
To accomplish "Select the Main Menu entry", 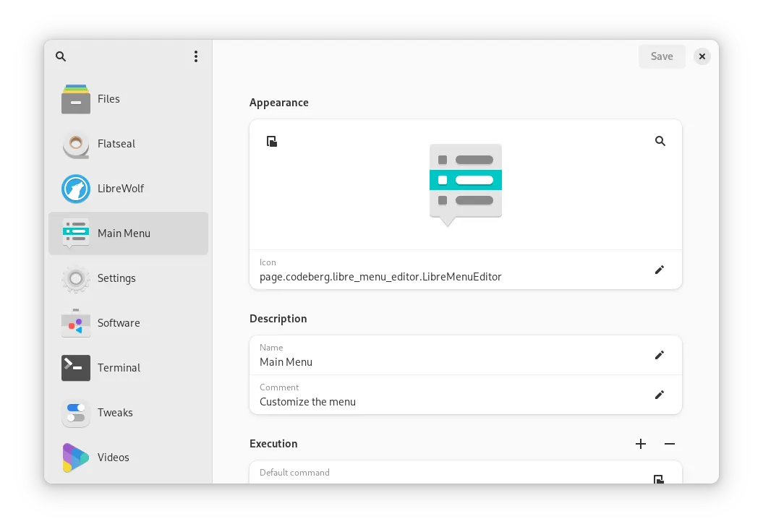I will pyautogui.click(x=129, y=233).
